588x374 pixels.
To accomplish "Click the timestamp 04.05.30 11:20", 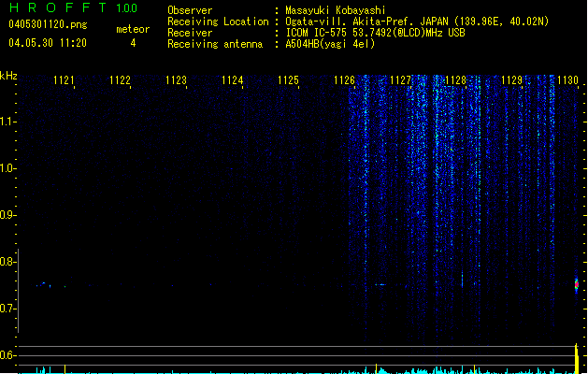I will pyautogui.click(x=48, y=43).
